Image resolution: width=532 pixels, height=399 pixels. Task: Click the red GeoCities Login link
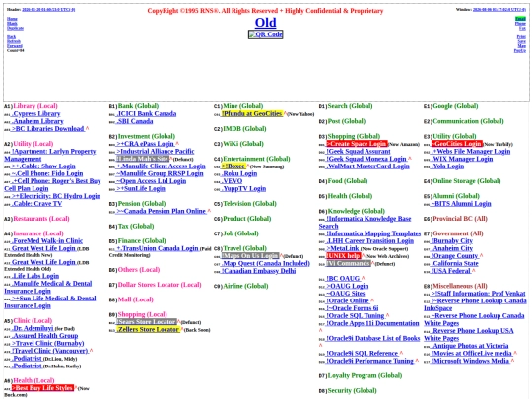pos(457,144)
